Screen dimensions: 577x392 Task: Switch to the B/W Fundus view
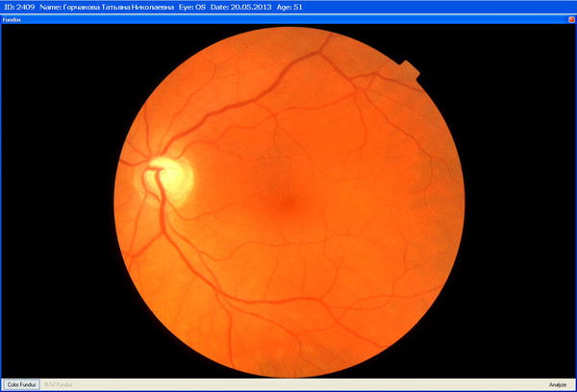tap(59, 384)
